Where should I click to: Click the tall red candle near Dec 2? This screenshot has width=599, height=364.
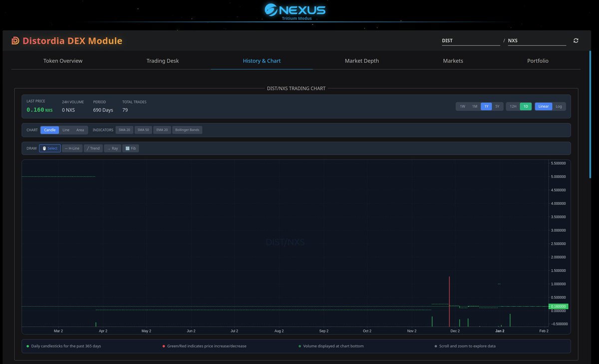(x=449, y=301)
